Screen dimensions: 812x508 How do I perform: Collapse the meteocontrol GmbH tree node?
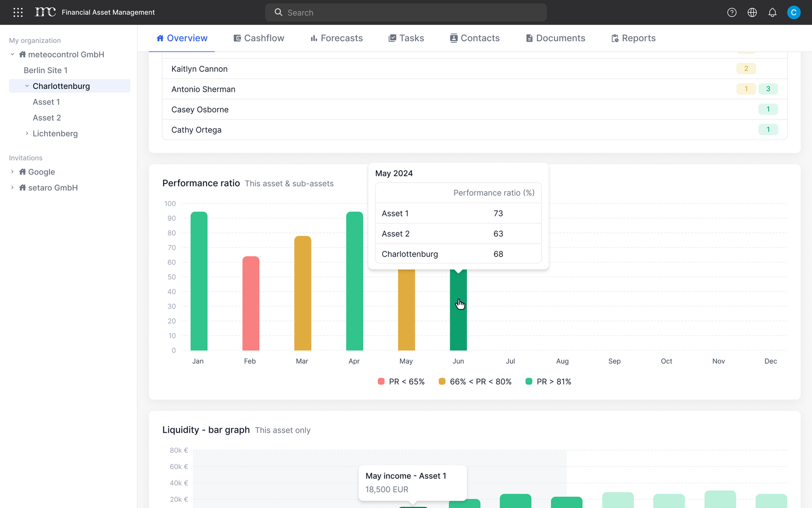[12, 55]
